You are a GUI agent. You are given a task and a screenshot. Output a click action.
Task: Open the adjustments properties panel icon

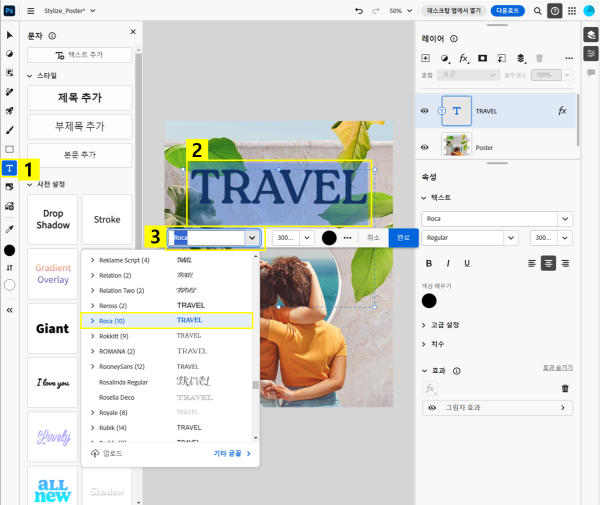point(591,53)
